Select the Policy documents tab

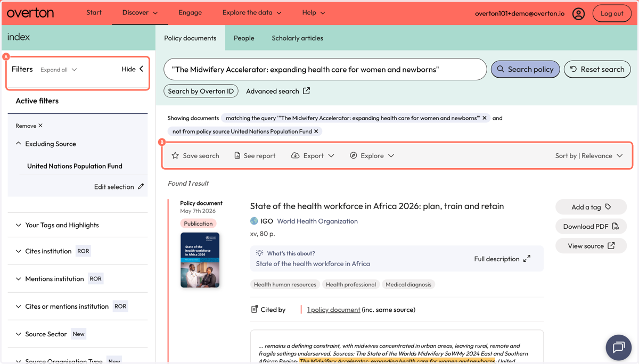point(190,38)
